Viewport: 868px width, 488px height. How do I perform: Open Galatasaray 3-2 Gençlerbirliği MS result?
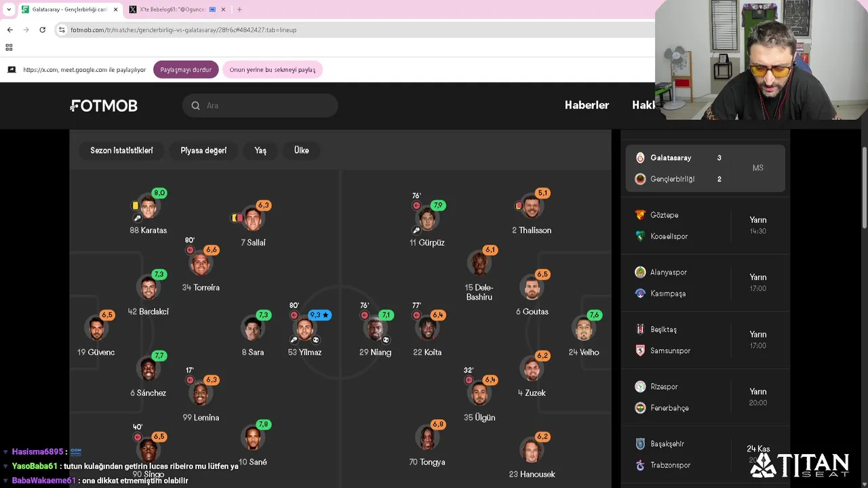[705, 168]
